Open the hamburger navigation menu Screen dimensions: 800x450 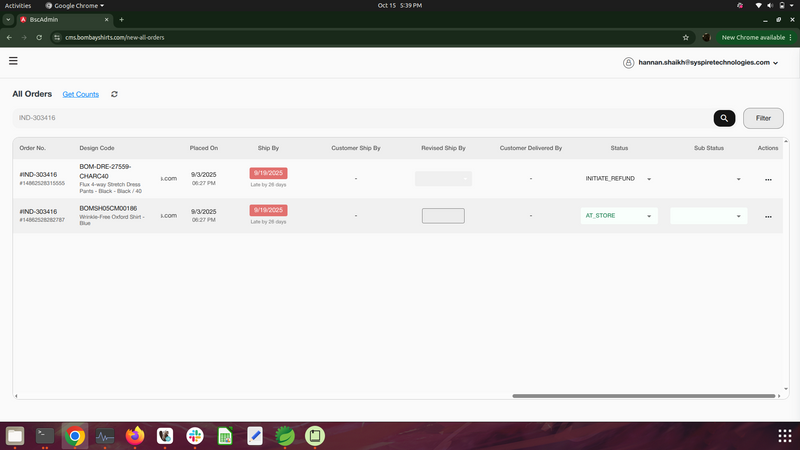click(x=13, y=61)
